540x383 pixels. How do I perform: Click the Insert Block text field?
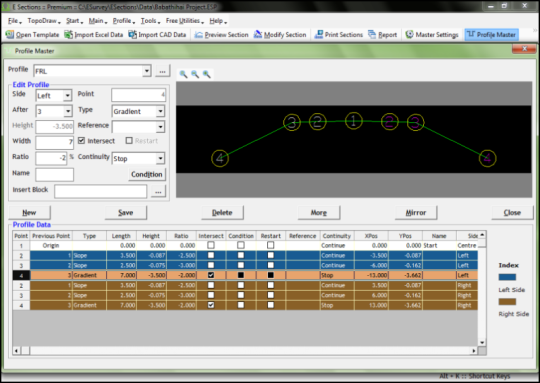pyautogui.click(x=101, y=192)
